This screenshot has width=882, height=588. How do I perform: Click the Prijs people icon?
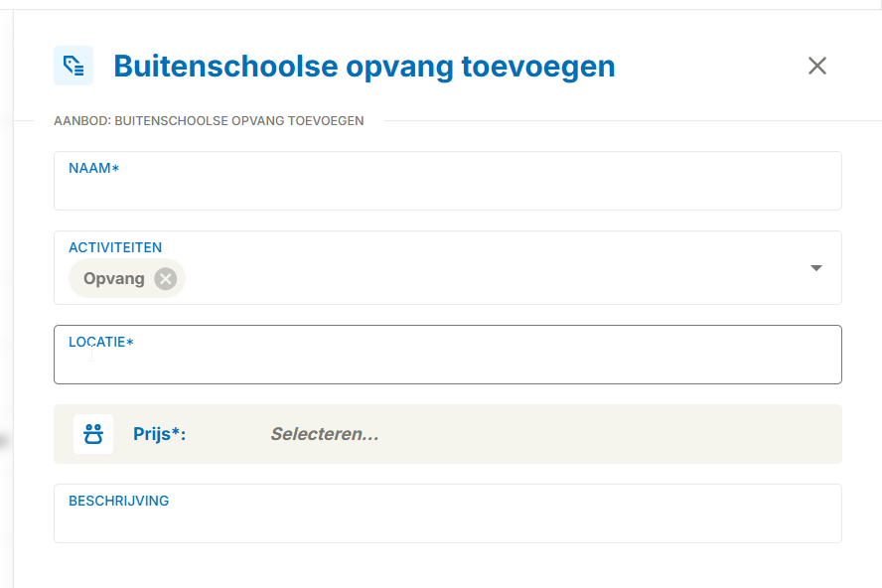coord(93,434)
